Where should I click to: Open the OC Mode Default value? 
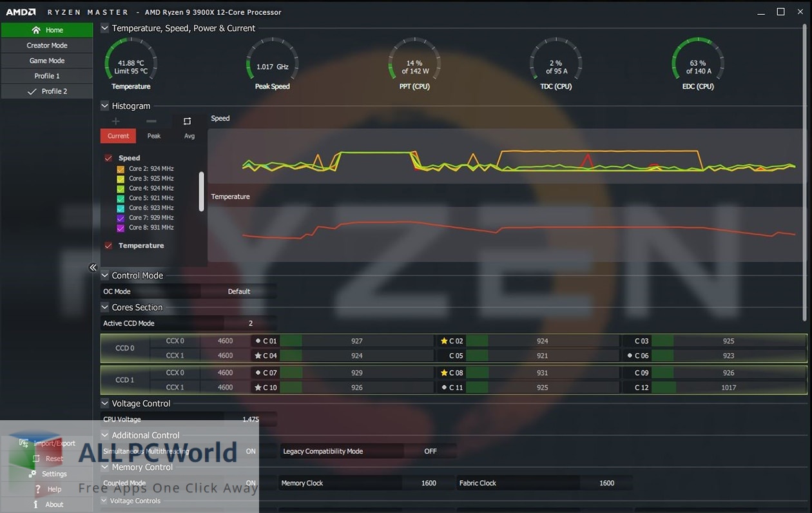[x=239, y=291]
